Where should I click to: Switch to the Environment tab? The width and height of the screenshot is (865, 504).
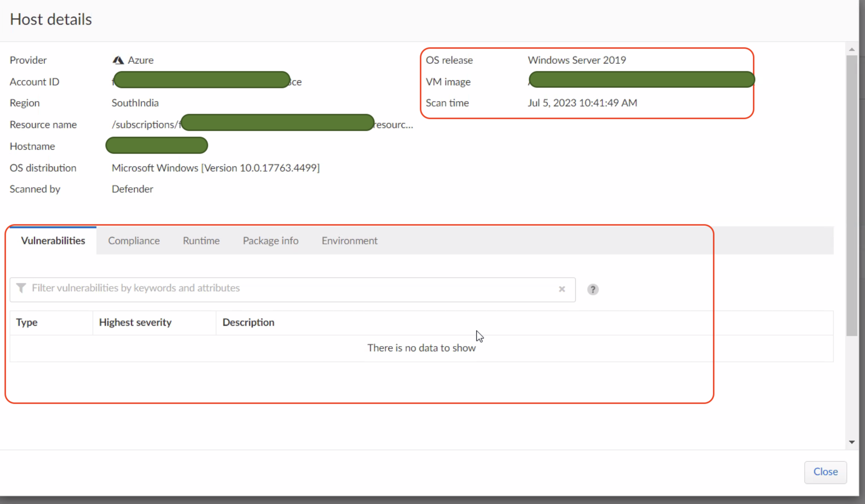point(349,241)
